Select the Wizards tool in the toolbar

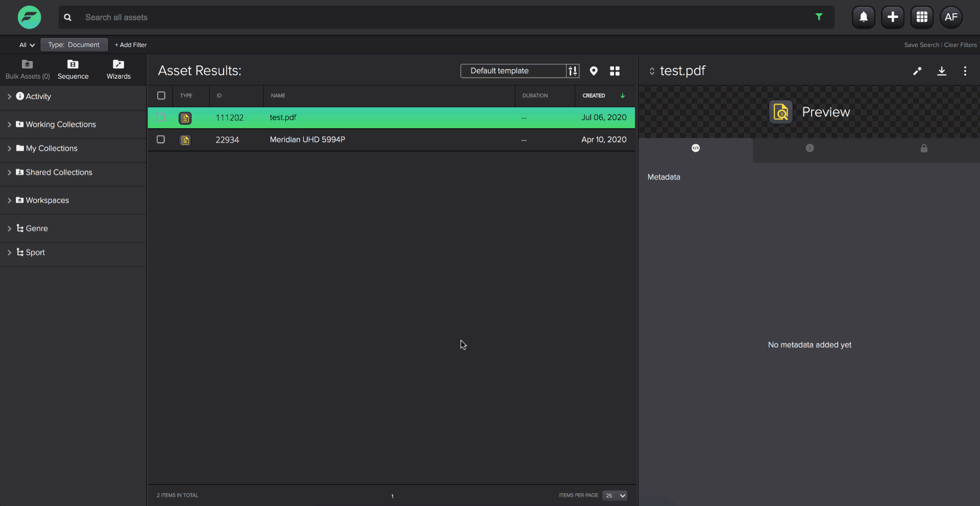(118, 69)
